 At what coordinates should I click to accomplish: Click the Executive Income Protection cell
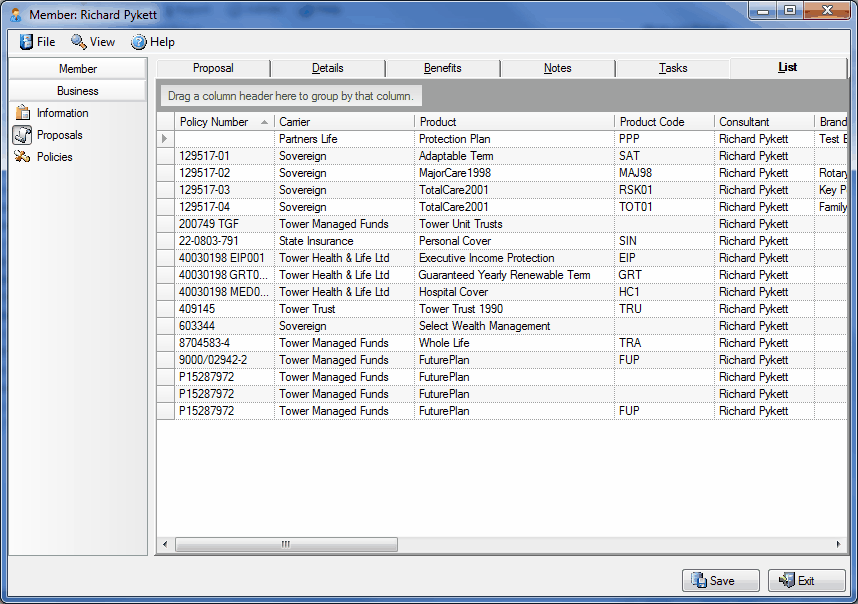(514, 258)
